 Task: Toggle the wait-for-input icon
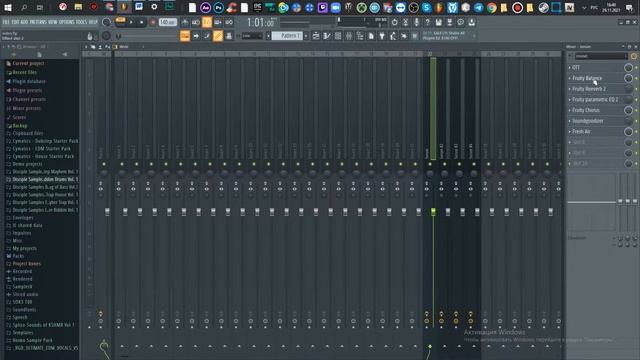(196, 22)
